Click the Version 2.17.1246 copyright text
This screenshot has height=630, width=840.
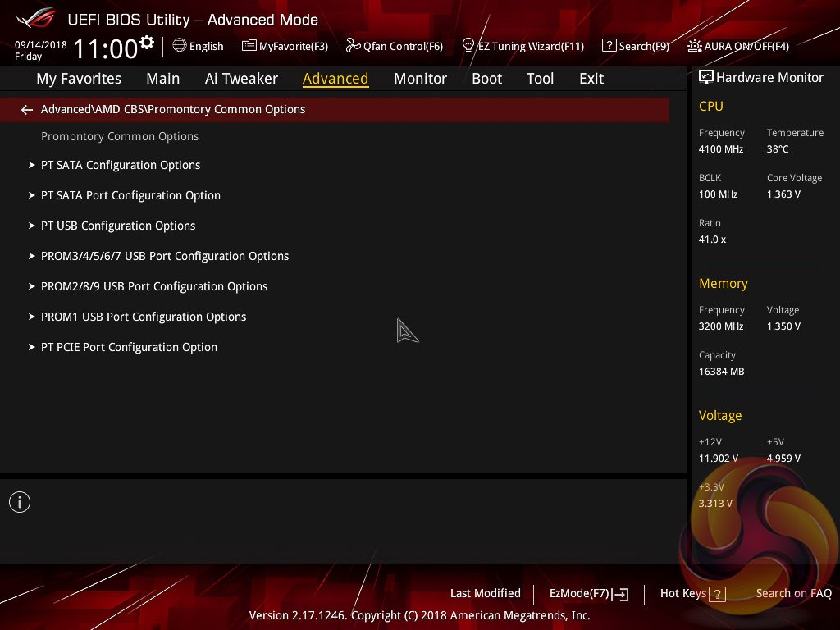coord(419,615)
